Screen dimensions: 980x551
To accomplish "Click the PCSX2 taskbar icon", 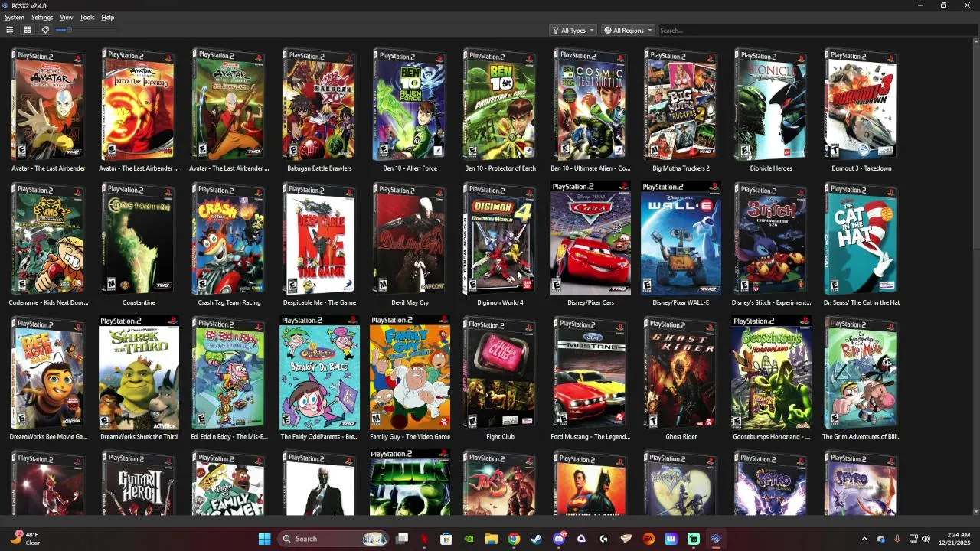I will coord(716,539).
